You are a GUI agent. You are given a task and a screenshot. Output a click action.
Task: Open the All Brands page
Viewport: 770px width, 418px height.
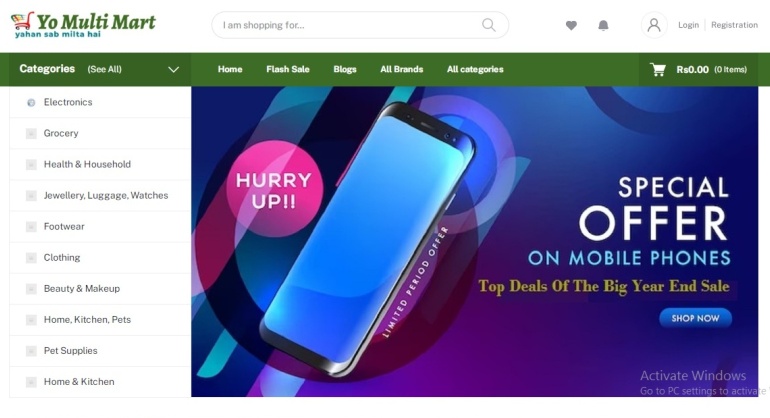[402, 69]
